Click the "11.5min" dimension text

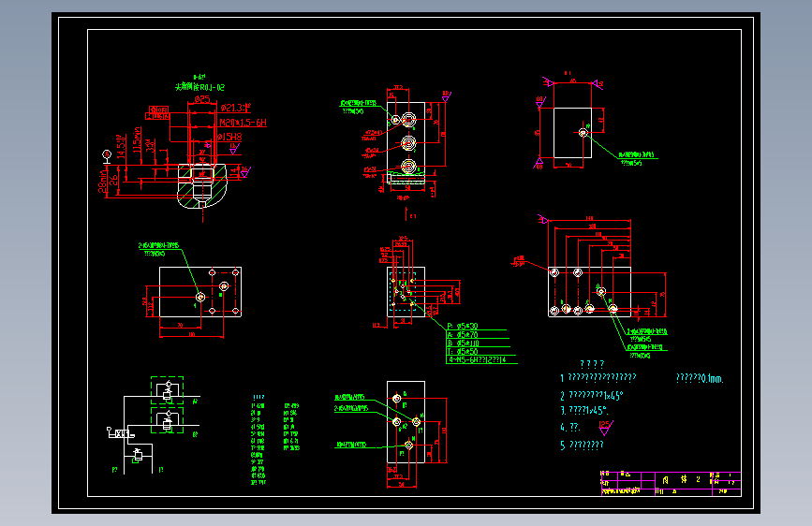pyautogui.click(x=137, y=139)
